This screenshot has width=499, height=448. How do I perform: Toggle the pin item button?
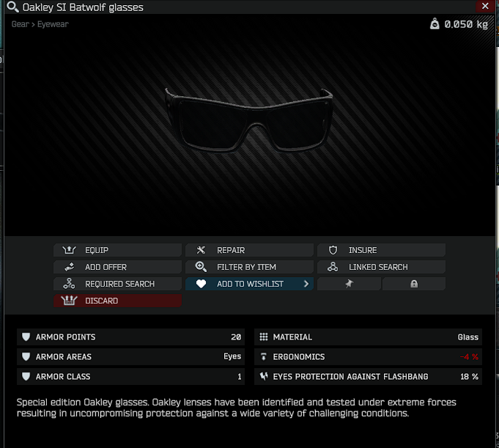349,284
